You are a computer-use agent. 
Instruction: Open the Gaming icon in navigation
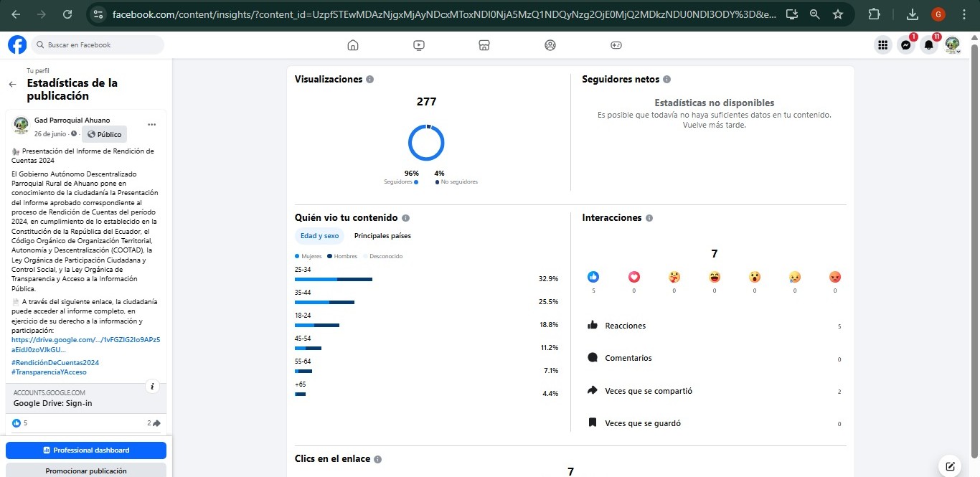616,45
